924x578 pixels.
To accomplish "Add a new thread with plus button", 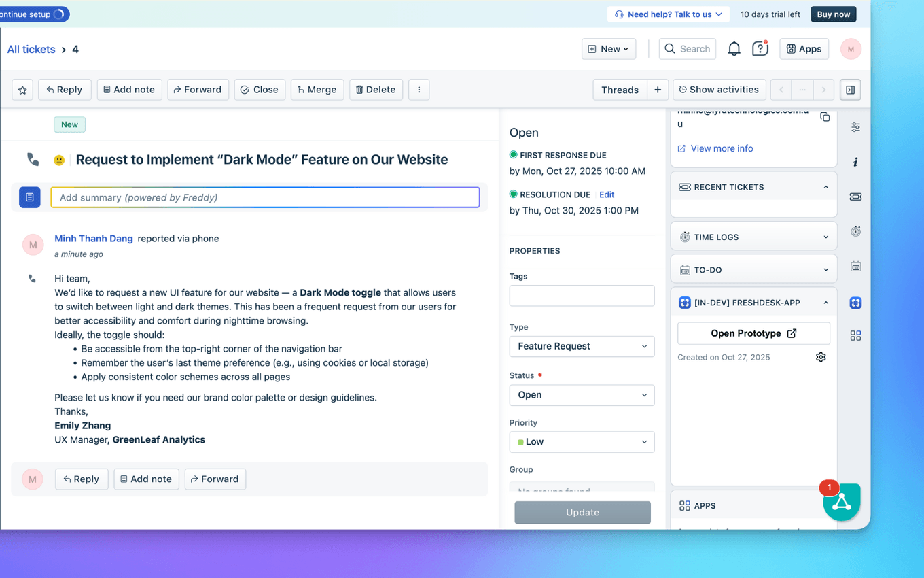I will 657,90.
